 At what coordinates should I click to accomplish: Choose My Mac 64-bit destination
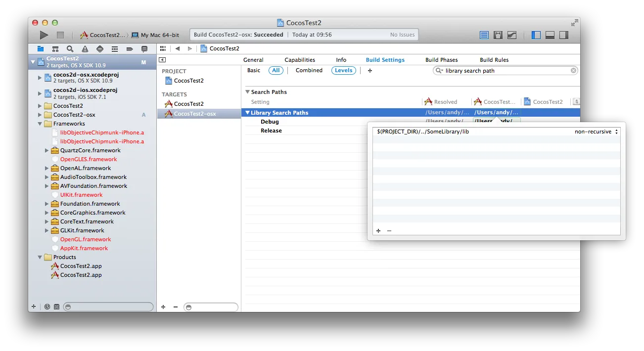pos(156,35)
